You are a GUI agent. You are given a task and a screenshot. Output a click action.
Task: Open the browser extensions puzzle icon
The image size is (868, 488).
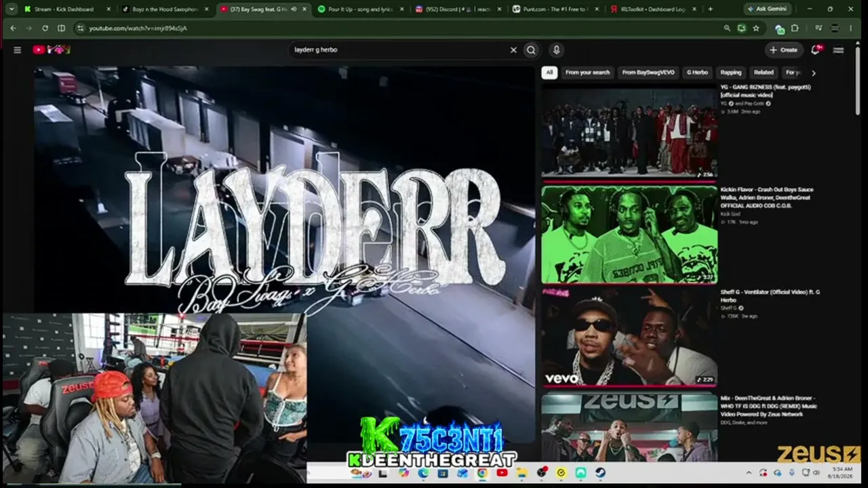click(795, 28)
